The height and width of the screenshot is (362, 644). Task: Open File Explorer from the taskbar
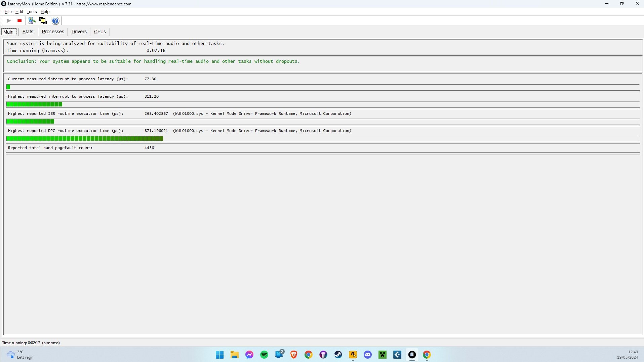coord(235,355)
